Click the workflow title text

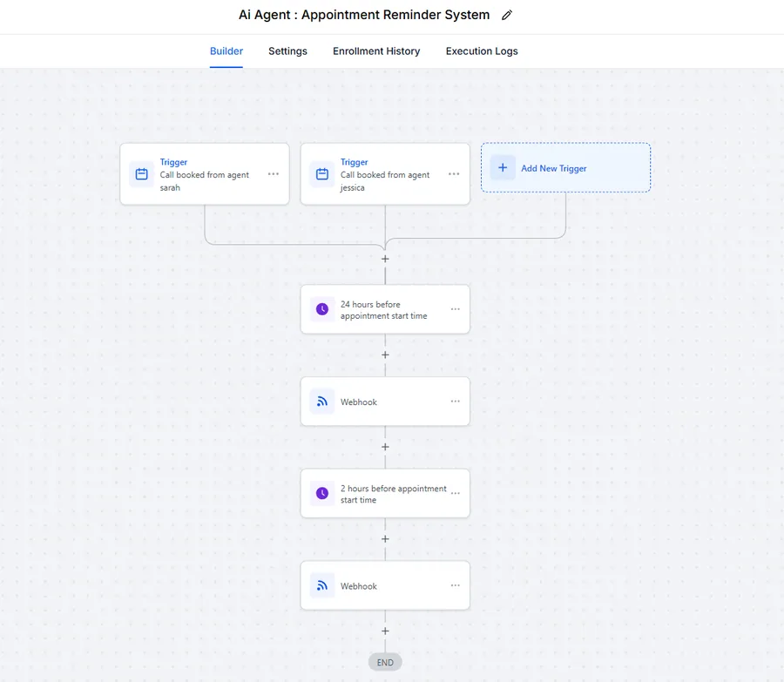point(364,15)
